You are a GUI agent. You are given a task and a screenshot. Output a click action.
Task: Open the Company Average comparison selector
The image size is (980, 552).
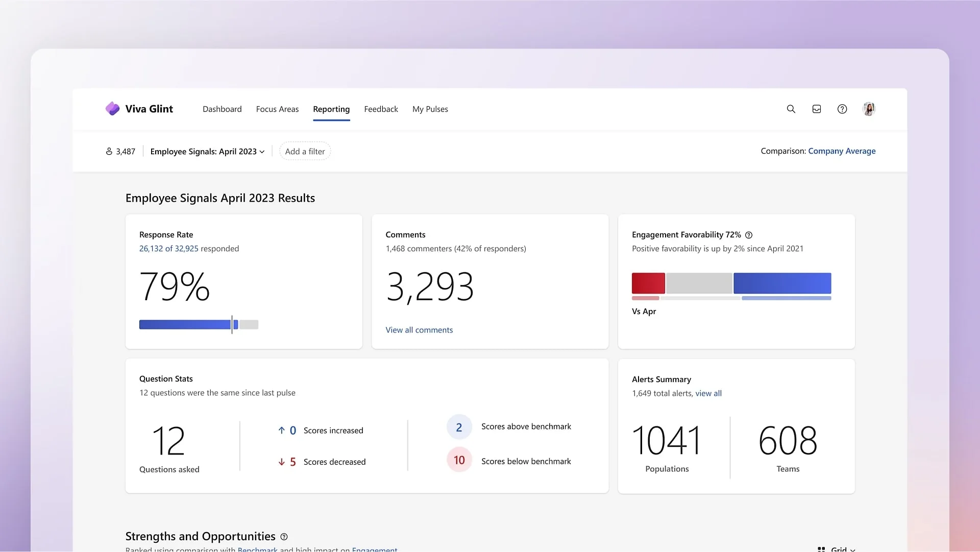pyautogui.click(x=842, y=151)
